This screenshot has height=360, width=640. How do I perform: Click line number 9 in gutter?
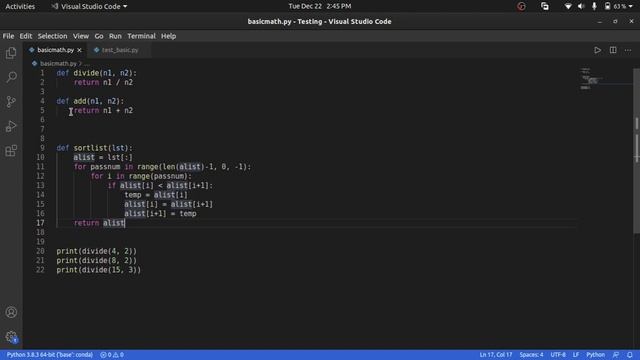(x=42, y=148)
